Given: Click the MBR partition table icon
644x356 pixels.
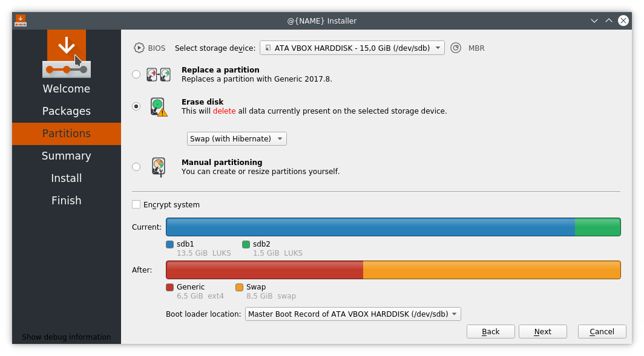Looking at the screenshot, I should pos(456,48).
